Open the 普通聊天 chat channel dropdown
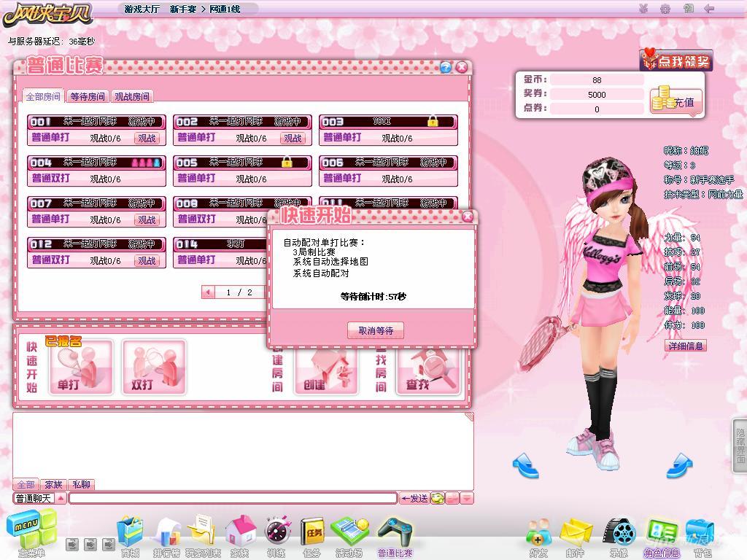This screenshot has width=747, height=560. pyautogui.click(x=40, y=498)
